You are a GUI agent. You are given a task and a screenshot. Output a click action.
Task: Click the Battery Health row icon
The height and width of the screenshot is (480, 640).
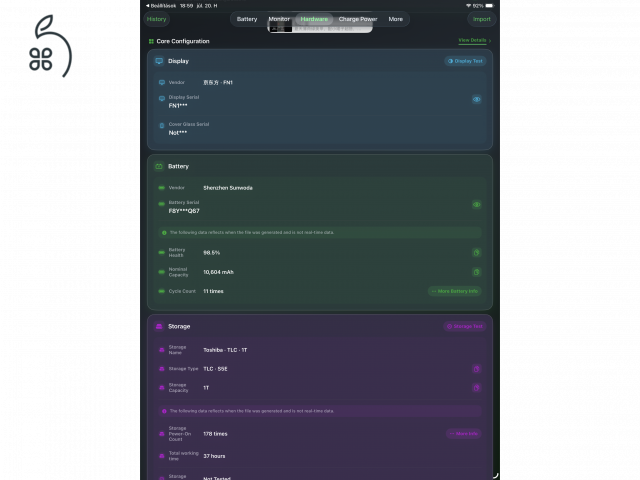tap(162, 253)
